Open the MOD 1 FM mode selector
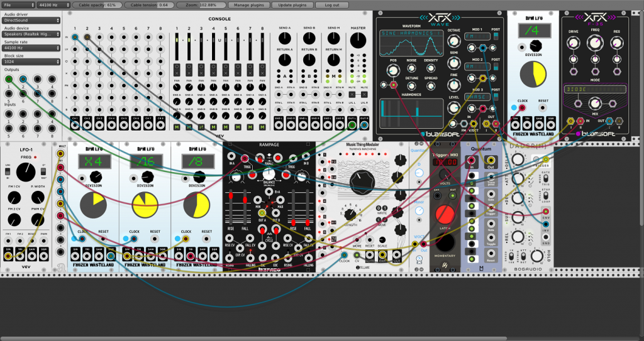This screenshot has height=341, width=644. click(x=477, y=36)
